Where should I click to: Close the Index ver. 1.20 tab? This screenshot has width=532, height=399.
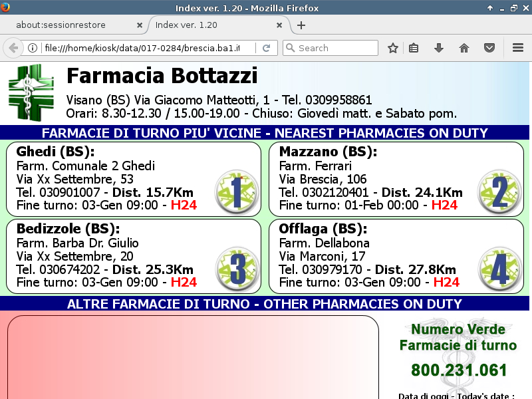281,25
